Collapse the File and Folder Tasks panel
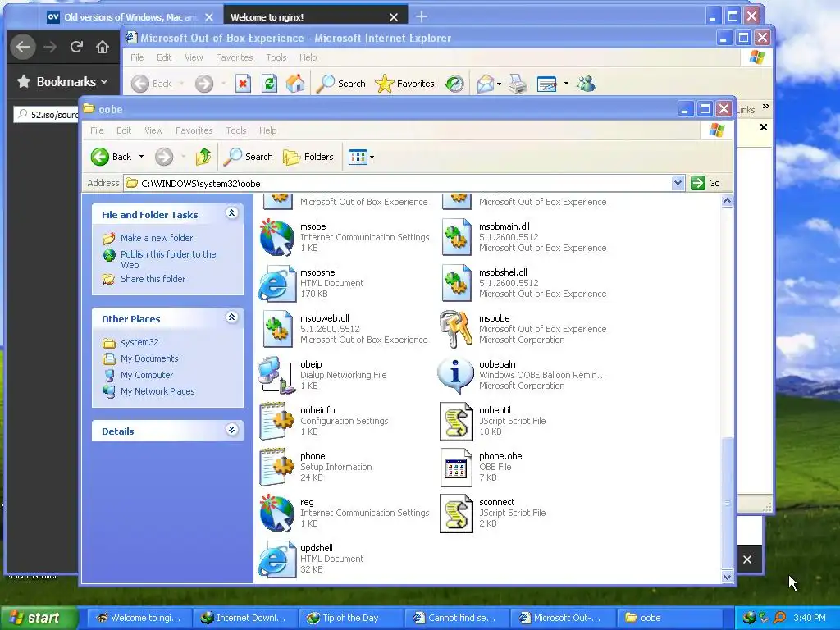840x630 pixels. [231, 214]
